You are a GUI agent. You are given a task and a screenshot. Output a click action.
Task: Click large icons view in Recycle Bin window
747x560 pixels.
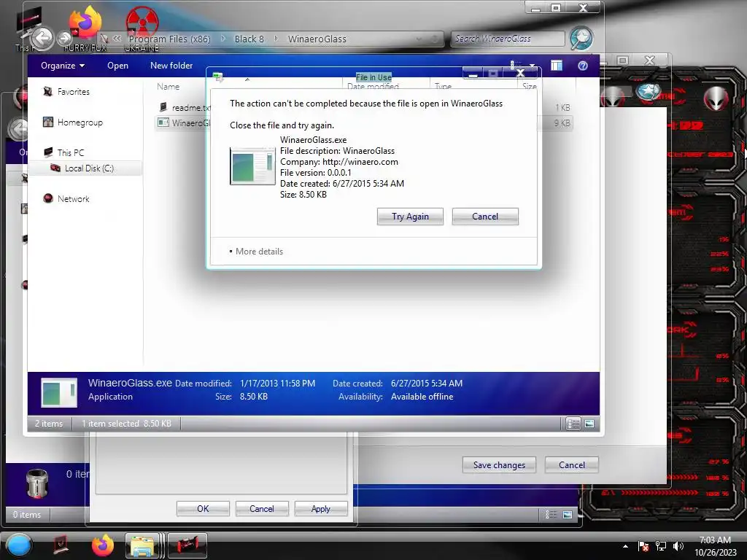tap(568, 514)
